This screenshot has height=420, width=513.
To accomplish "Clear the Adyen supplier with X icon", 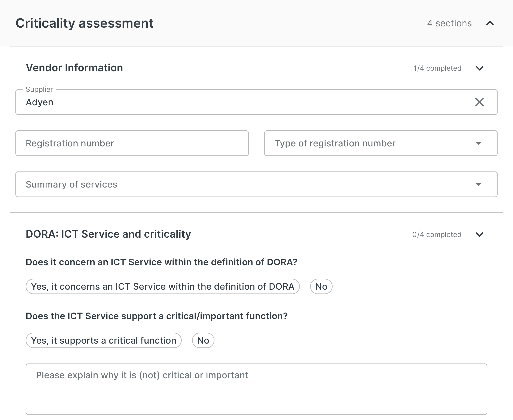I will click(479, 102).
